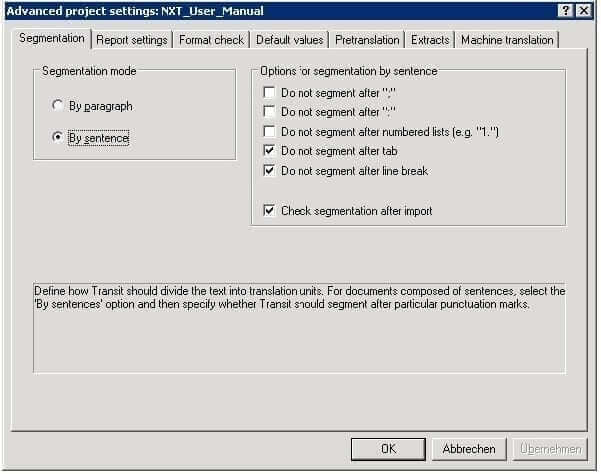This screenshot has height=474, width=601.
Task: Close the Advanced project settings dialog
Action: pyautogui.click(x=584, y=10)
